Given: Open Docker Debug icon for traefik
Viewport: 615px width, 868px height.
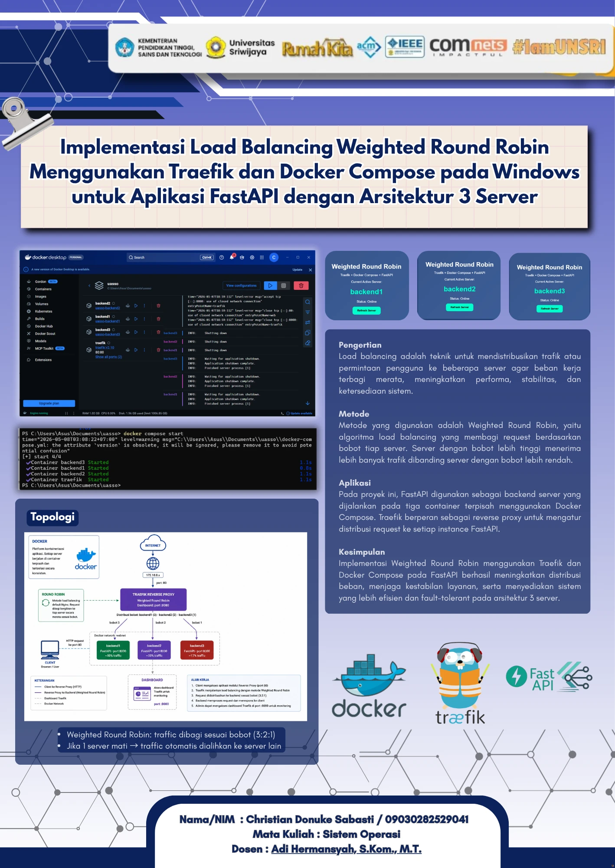Looking at the screenshot, I should 128,350.
